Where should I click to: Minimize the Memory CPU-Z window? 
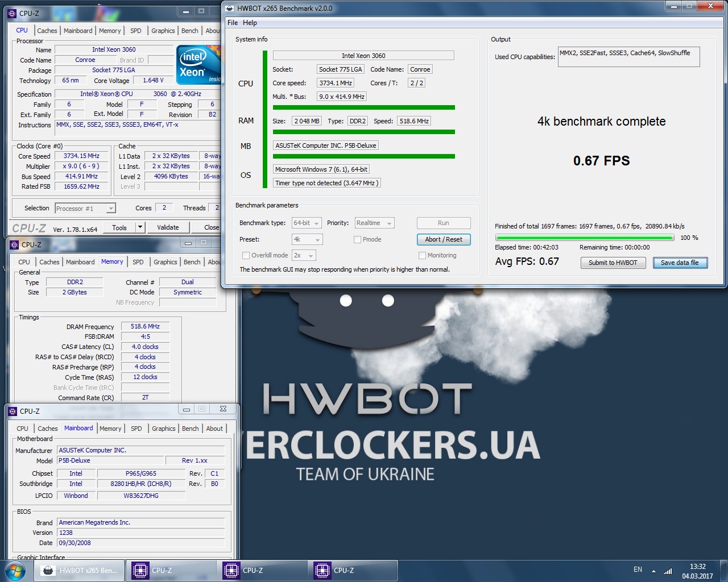188,242
